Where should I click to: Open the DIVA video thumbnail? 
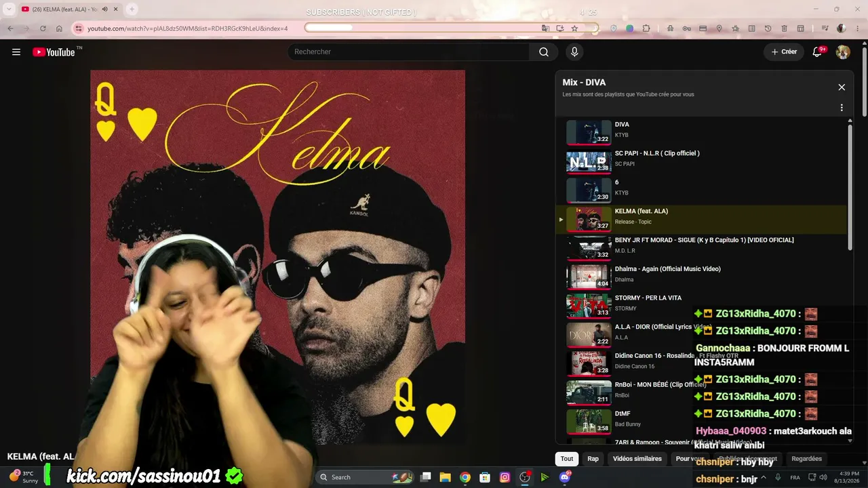(x=589, y=133)
